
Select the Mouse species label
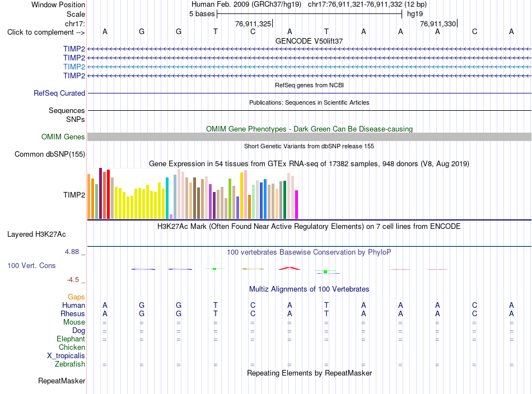point(74,322)
